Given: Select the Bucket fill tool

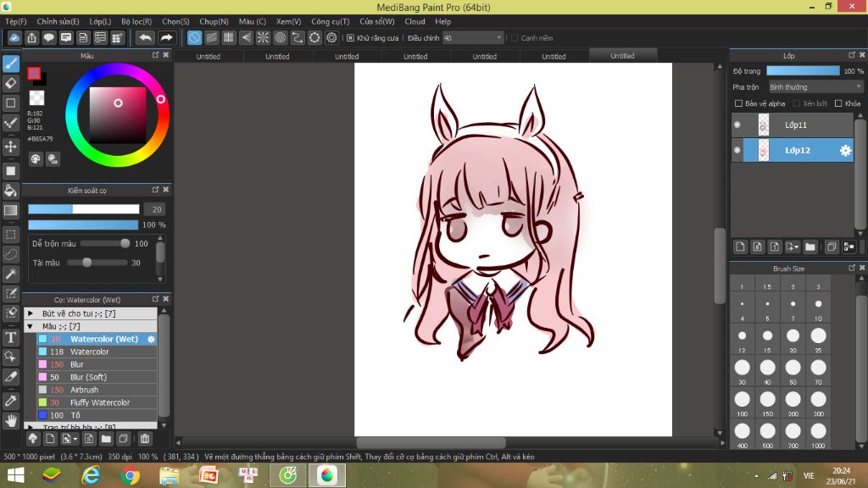Looking at the screenshot, I should [10, 191].
